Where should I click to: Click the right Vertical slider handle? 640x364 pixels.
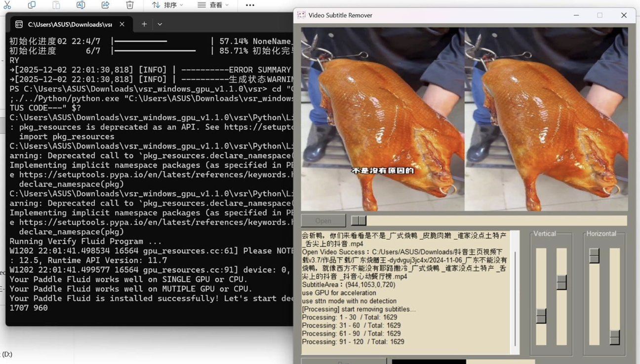pyautogui.click(x=561, y=282)
